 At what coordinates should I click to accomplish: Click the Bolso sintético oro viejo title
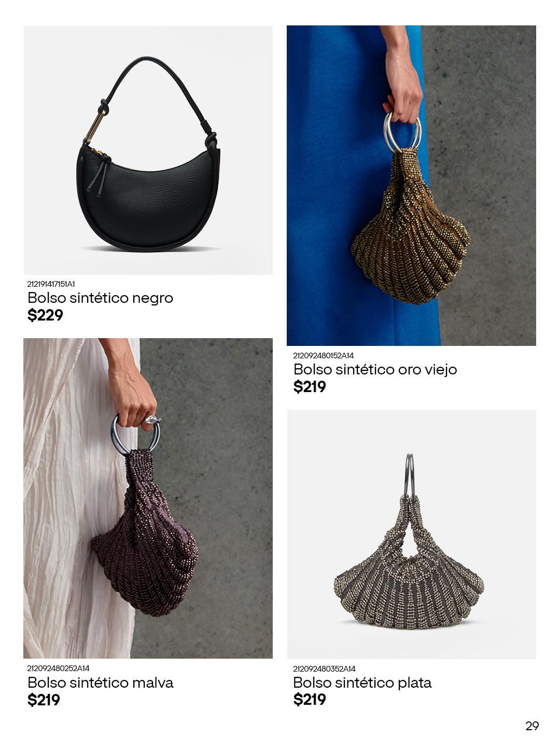(375, 370)
